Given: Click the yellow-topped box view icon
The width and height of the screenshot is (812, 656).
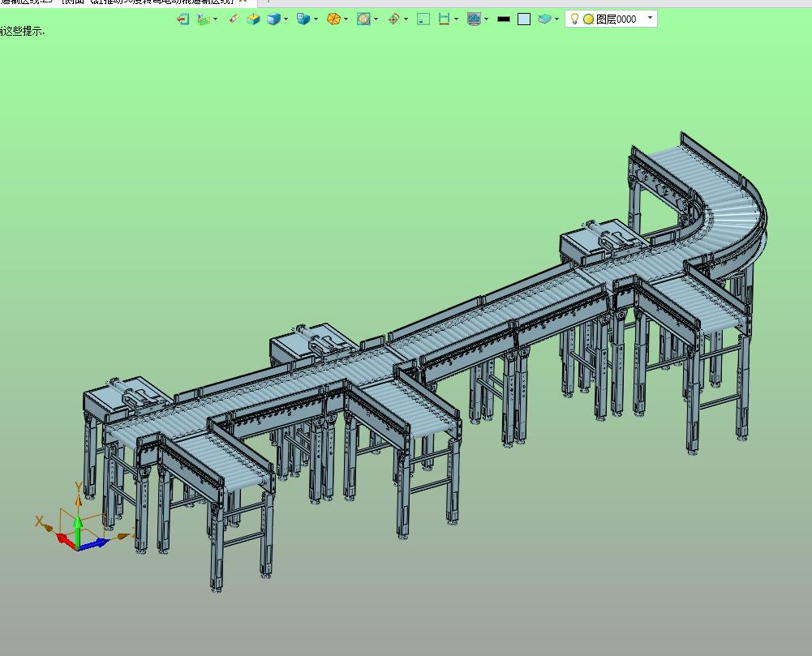Looking at the screenshot, I should pyautogui.click(x=253, y=19).
